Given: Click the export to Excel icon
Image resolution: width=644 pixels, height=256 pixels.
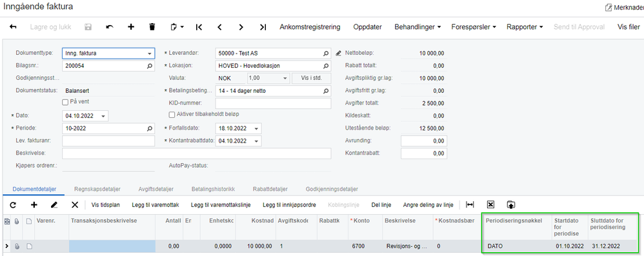Looking at the screenshot, I should [490, 204].
